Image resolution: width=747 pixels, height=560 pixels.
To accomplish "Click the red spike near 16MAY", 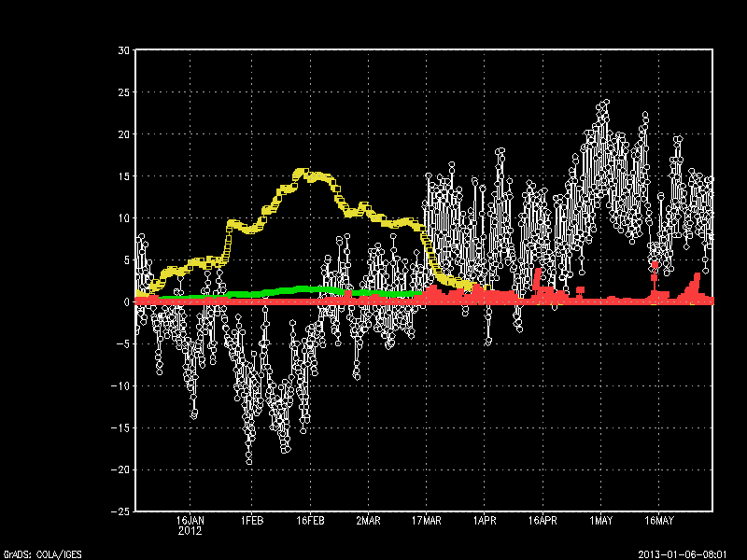I will click(655, 265).
